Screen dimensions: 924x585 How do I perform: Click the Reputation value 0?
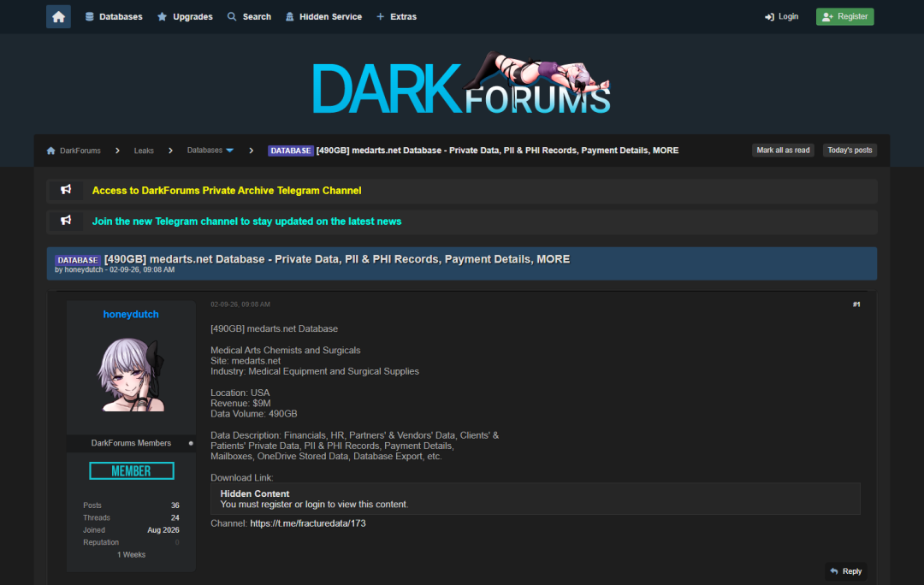[x=177, y=542]
